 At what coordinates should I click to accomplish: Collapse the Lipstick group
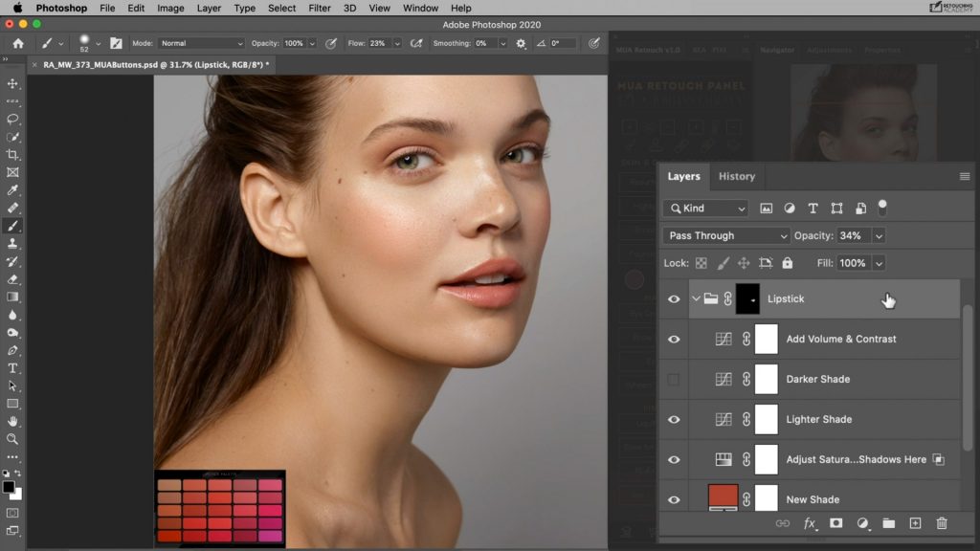tap(696, 298)
